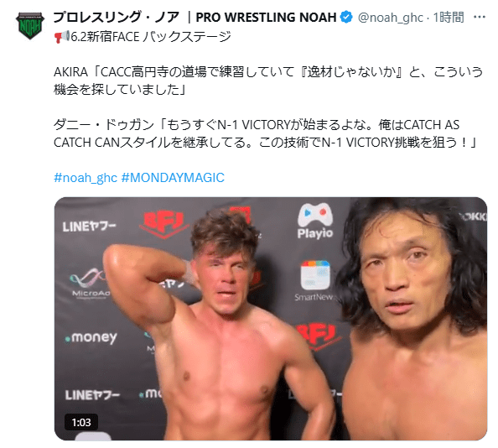The image size is (498, 448).
Task: Click the 1:03 video duration badge
Action: pyautogui.click(x=81, y=422)
